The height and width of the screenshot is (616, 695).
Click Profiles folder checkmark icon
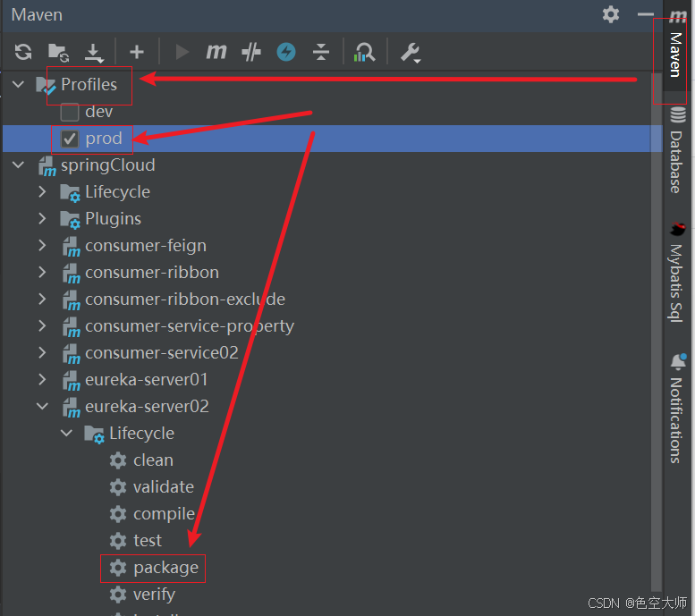[x=46, y=85]
